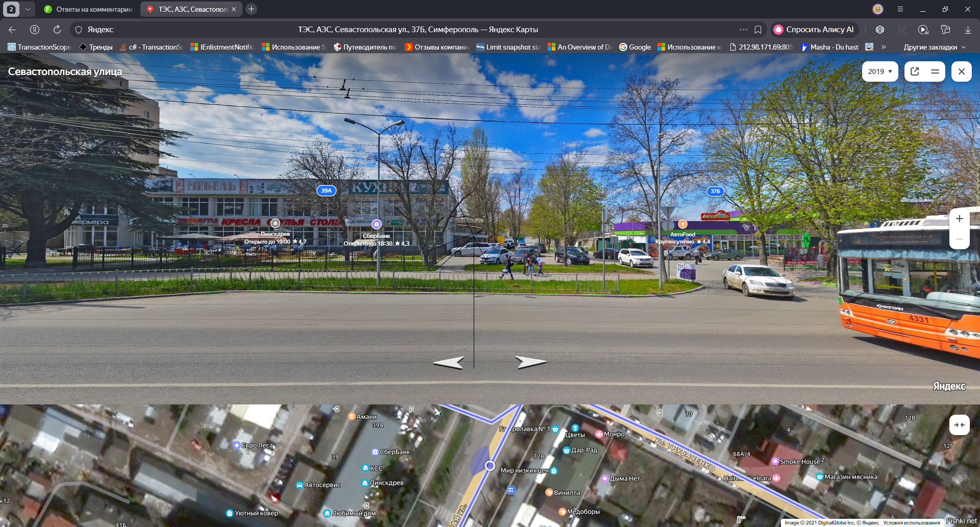
Task: Click the 39А building number badge
Action: click(x=326, y=190)
